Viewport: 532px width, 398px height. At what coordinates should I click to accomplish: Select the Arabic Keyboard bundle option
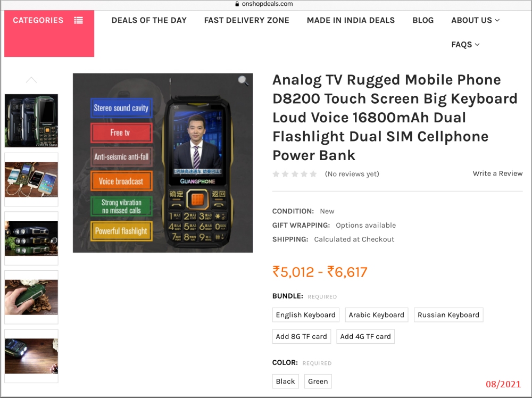coord(376,315)
